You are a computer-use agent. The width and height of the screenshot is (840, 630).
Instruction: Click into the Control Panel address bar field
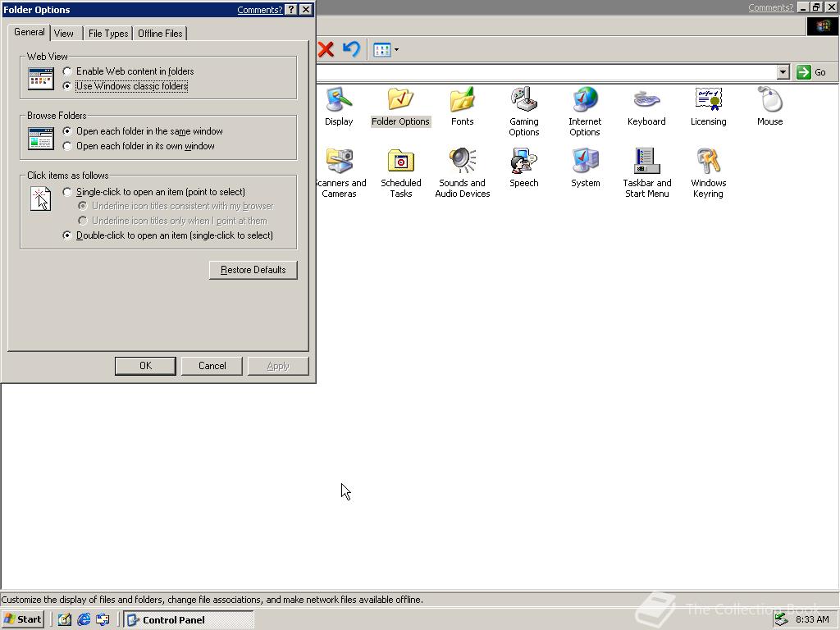[x=546, y=72]
